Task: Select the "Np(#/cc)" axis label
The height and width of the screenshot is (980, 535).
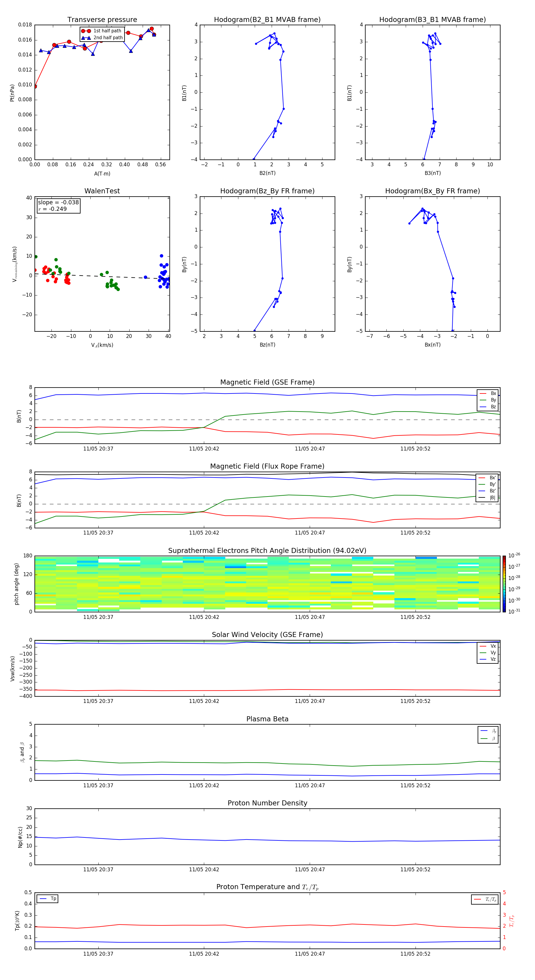Action: coord(20,837)
